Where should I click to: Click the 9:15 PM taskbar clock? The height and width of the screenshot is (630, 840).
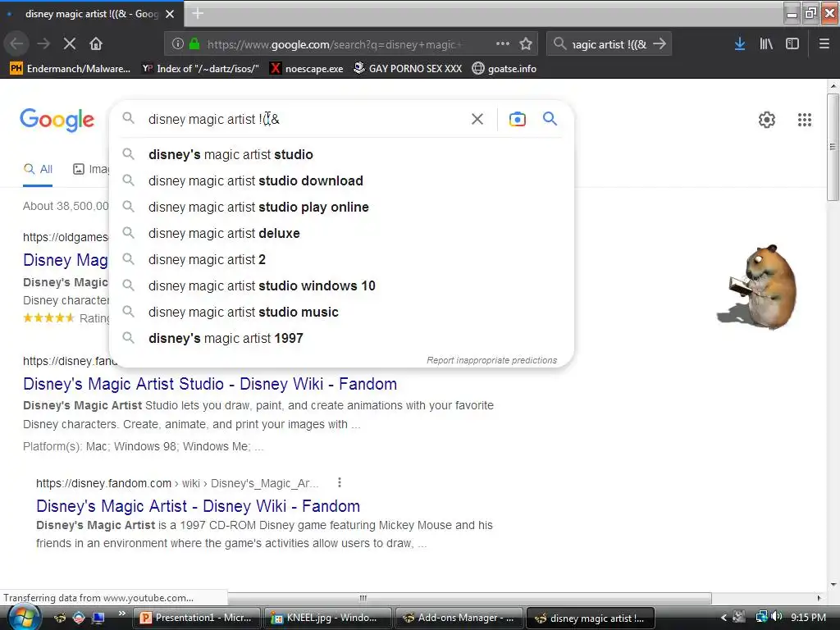808,617
